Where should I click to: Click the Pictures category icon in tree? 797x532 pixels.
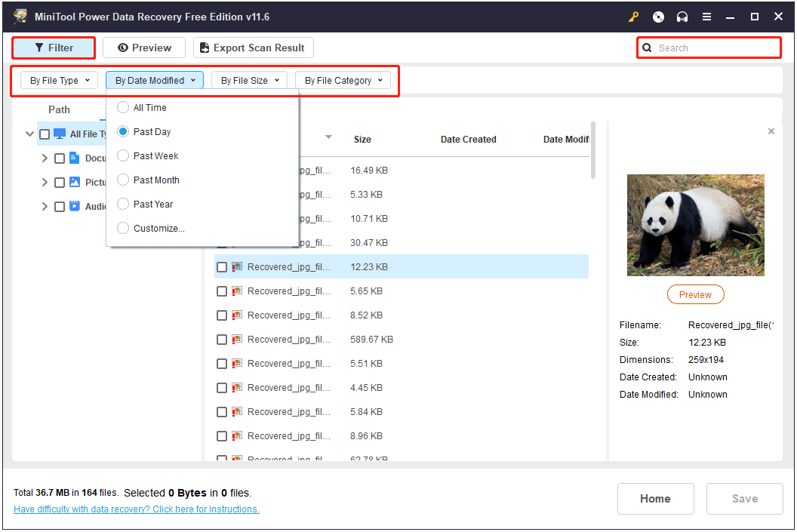coord(75,183)
